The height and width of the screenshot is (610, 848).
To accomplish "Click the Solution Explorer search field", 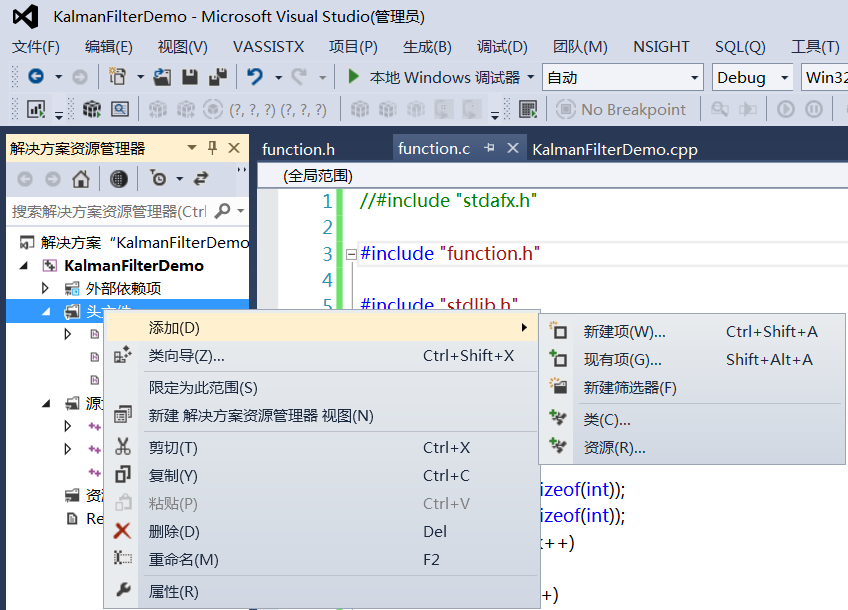I will point(109,211).
